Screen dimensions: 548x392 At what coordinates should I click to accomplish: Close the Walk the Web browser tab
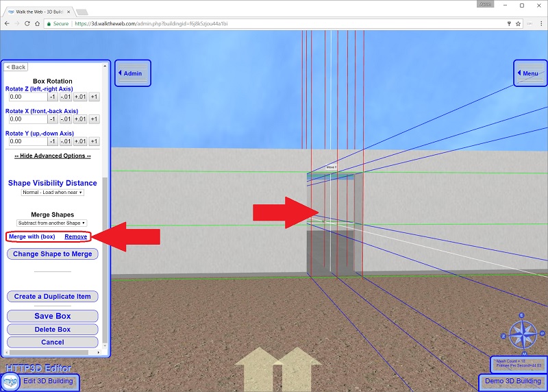tap(68, 12)
